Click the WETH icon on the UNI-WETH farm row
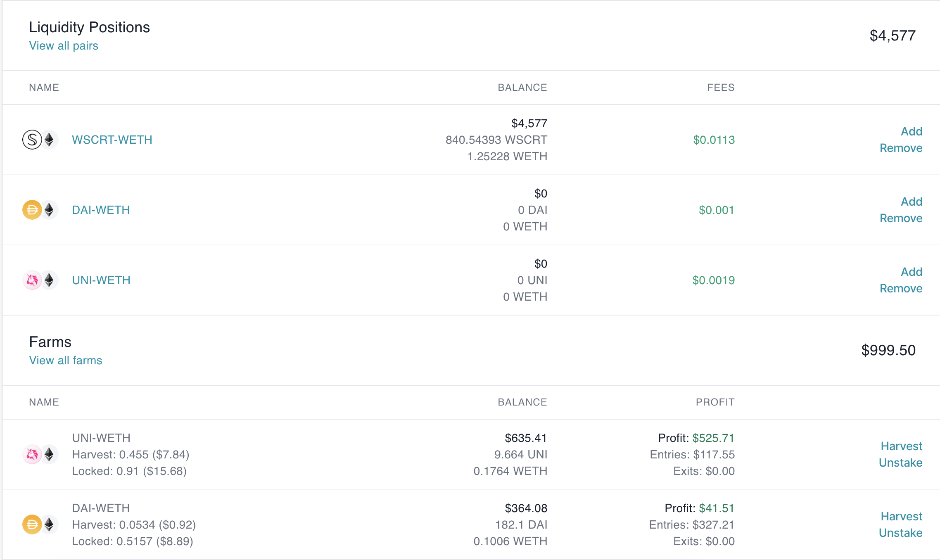Viewport: 940px width, 560px height. [x=49, y=454]
